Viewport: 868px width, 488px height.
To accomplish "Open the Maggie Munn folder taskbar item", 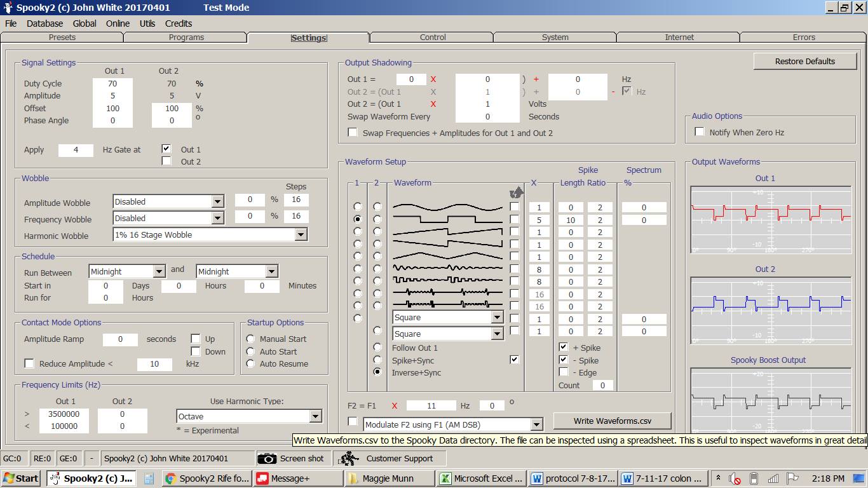I will (390, 478).
